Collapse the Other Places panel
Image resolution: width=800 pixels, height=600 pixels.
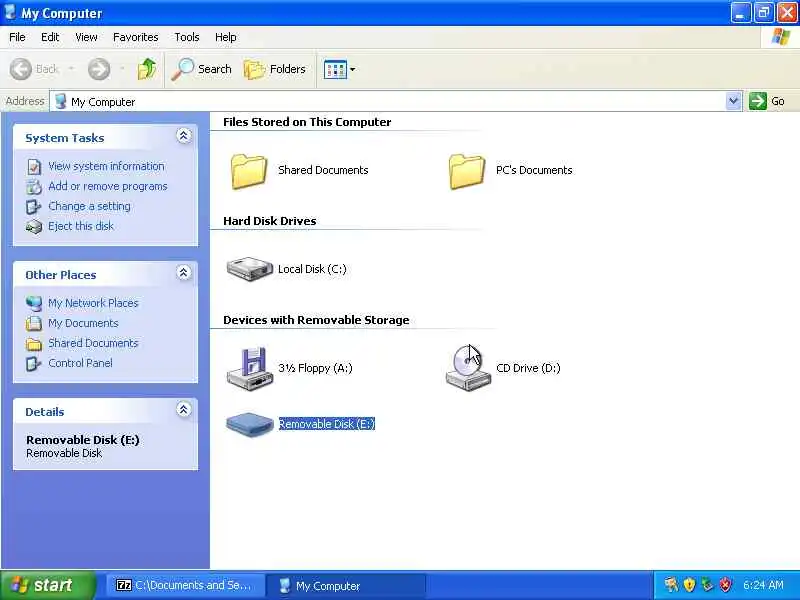tap(184, 272)
